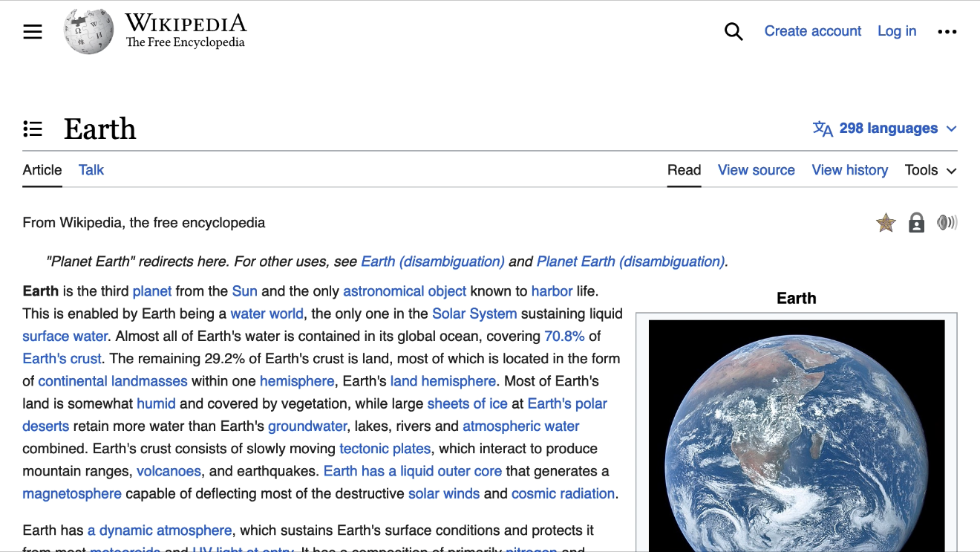Play the spoken article speaker icon
The image size is (980, 552).
(x=947, y=222)
